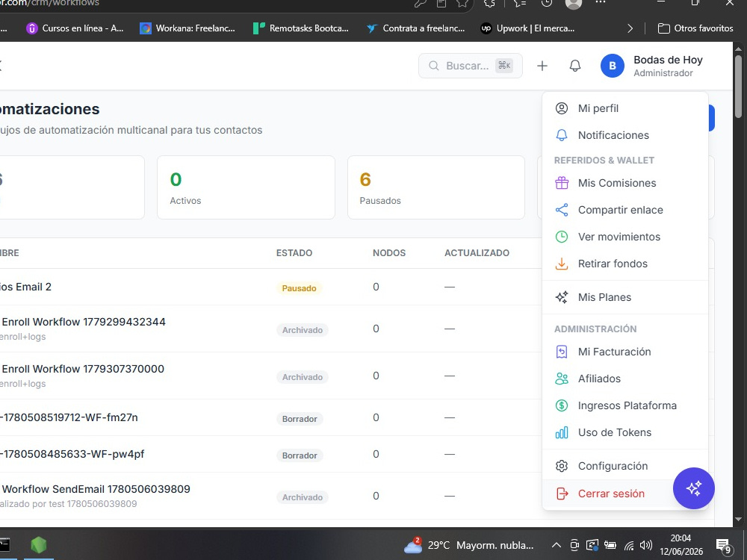The width and height of the screenshot is (747, 560).
Task: Focus the Buscar search field
Action: 470,66
